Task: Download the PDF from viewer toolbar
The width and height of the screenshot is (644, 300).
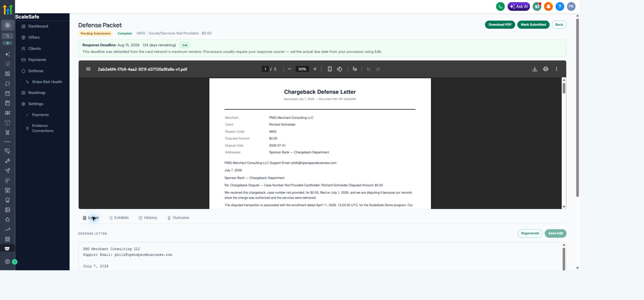Action: click(x=535, y=69)
